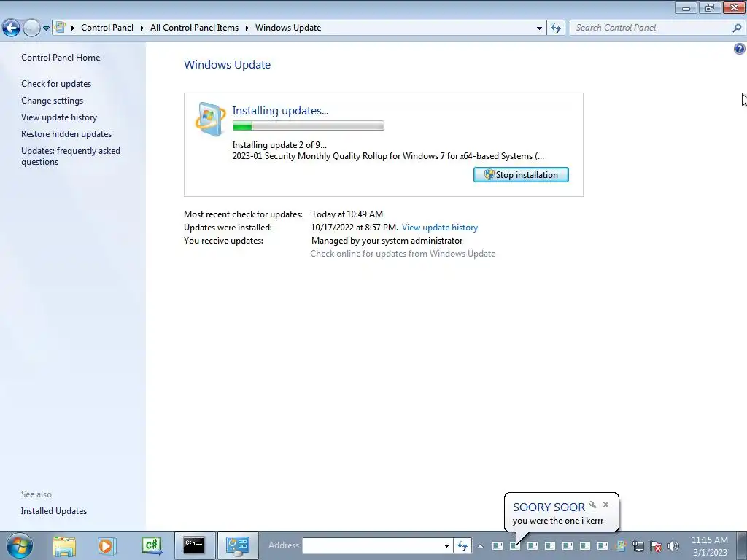Focus the Search Control Panel box
This screenshot has width=747, height=560.
coord(651,28)
